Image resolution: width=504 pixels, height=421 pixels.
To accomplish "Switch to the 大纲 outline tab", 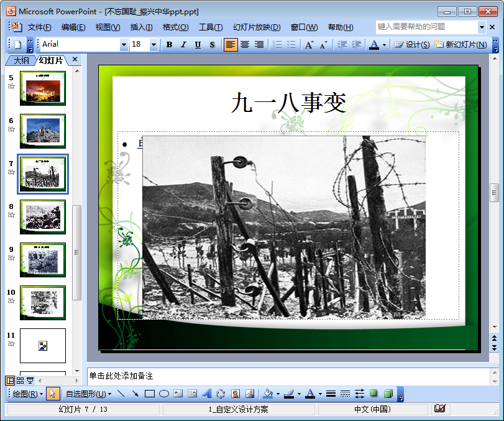I will pos(21,60).
